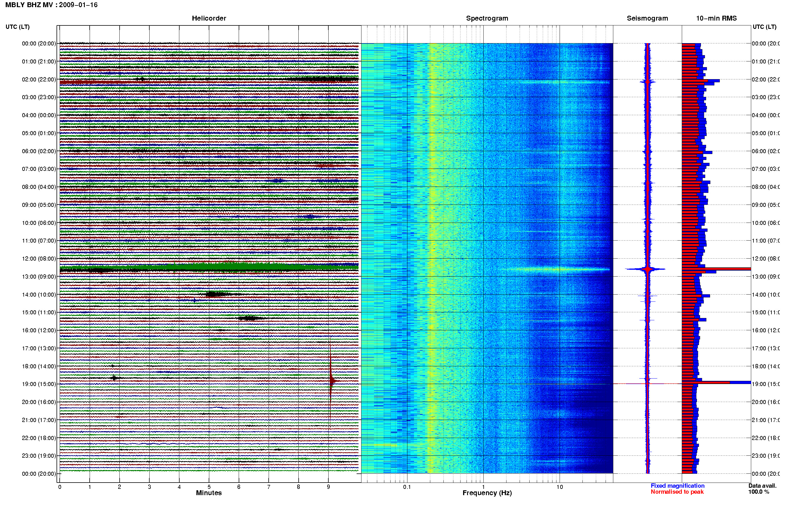Click the left time label '12:00 (08:00)'
Viewport: 812px width, 508px height.
[39, 259]
